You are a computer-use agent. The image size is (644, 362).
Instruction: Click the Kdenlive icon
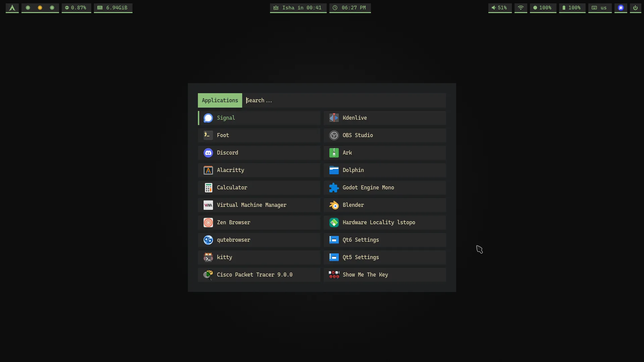click(x=334, y=118)
